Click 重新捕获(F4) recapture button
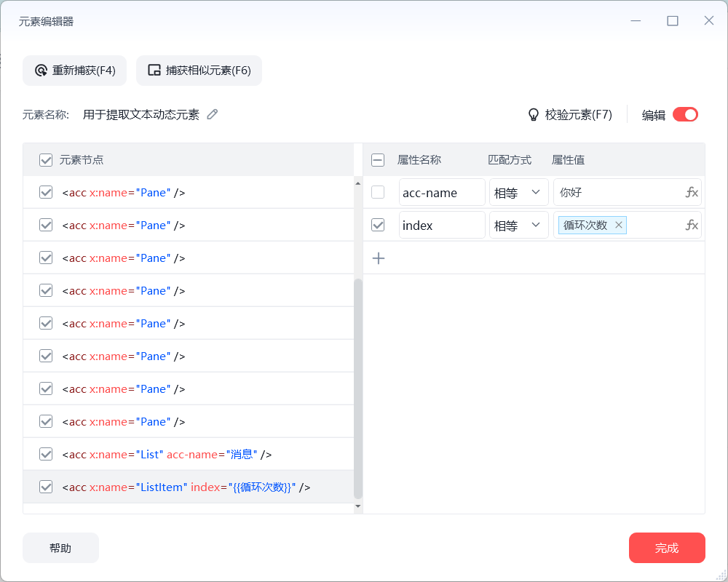728x582 pixels. (75, 71)
